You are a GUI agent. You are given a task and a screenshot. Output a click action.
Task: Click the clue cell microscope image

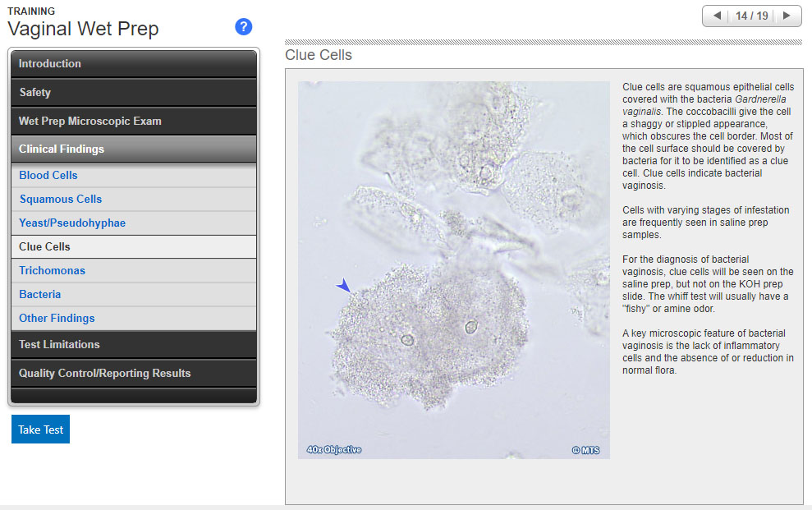coord(453,269)
